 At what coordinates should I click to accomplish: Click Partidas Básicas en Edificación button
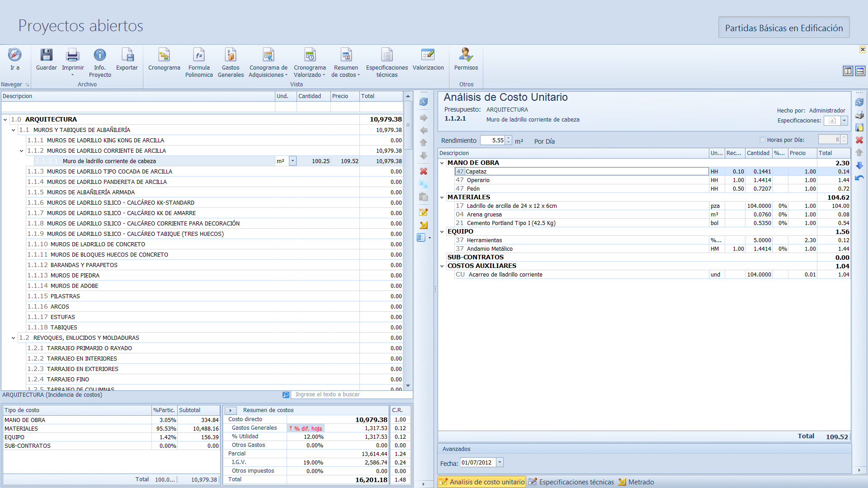click(783, 28)
